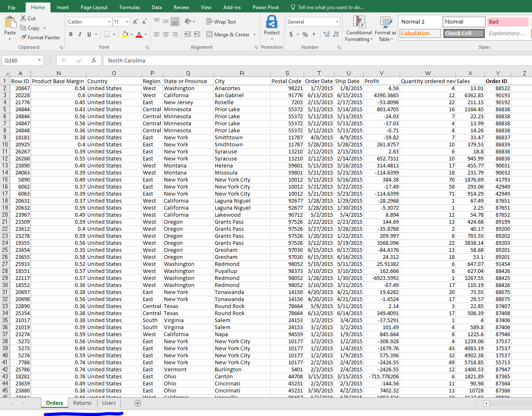Apply fill color with the paint bucket
This screenshot has height=416, width=532.
125,34
